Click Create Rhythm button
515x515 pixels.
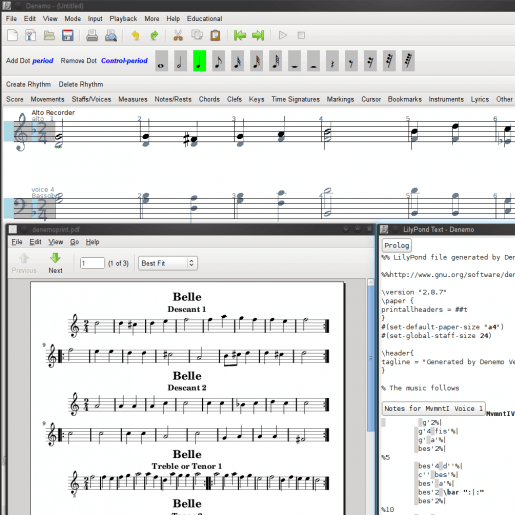tap(28, 84)
